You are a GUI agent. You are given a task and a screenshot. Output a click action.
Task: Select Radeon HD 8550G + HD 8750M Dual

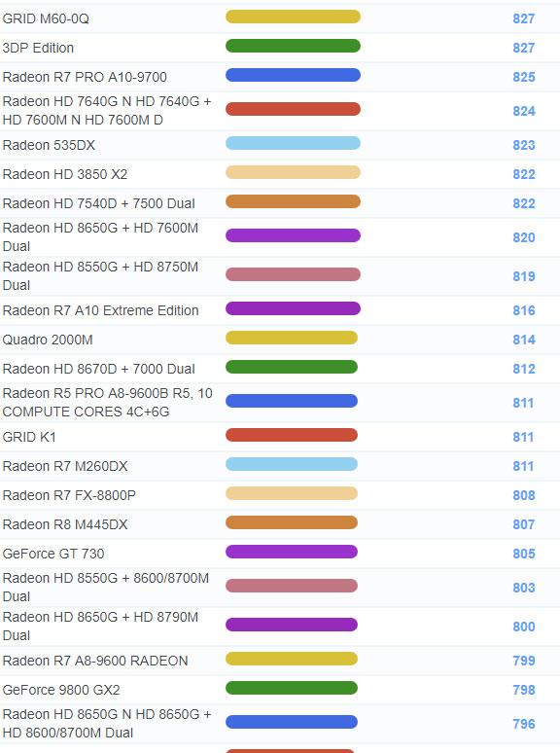pyautogui.click(x=100, y=276)
